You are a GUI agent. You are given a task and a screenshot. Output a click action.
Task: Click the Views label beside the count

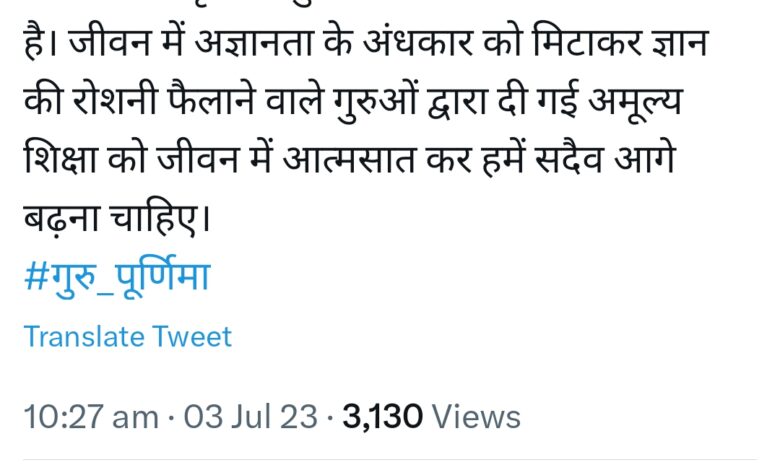click(476, 417)
